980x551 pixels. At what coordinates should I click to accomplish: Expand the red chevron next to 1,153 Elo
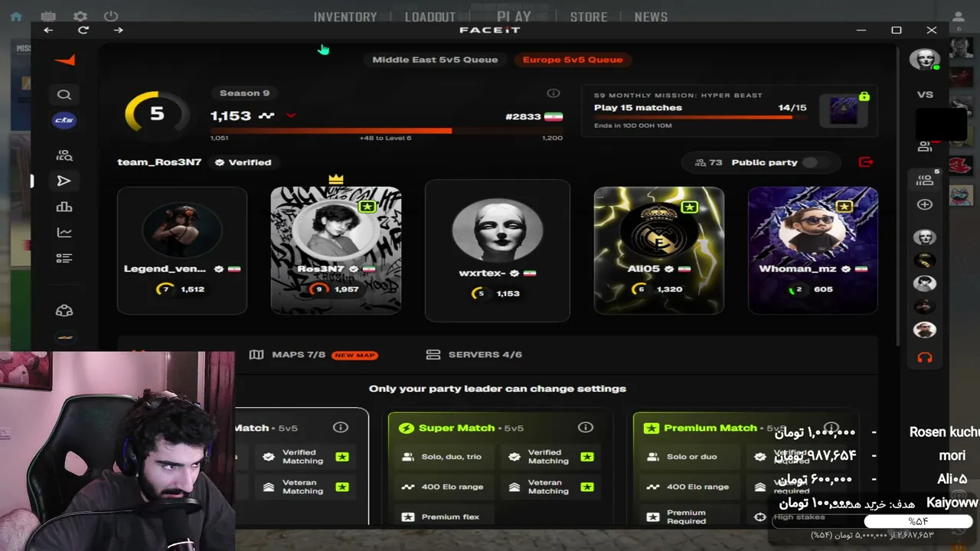tap(291, 116)
